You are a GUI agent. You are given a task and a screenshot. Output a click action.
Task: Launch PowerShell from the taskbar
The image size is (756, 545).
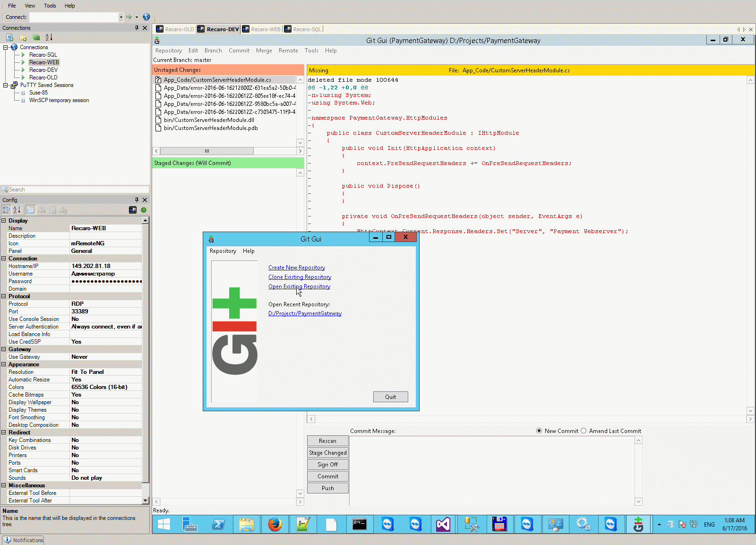click(x=218, y=524)
